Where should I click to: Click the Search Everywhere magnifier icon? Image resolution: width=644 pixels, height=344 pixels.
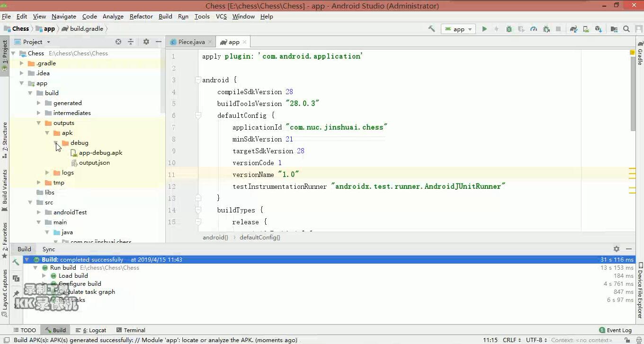point(626,29)
